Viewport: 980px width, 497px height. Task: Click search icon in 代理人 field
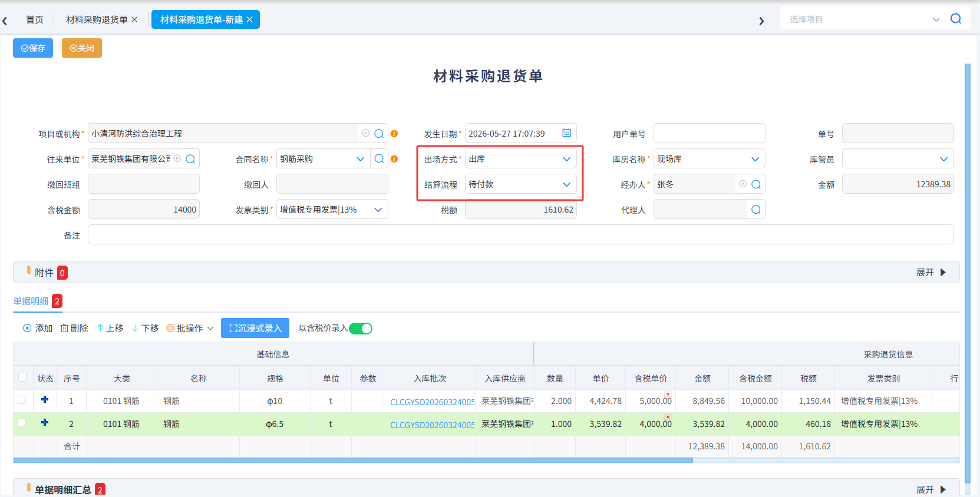(756, 210)
